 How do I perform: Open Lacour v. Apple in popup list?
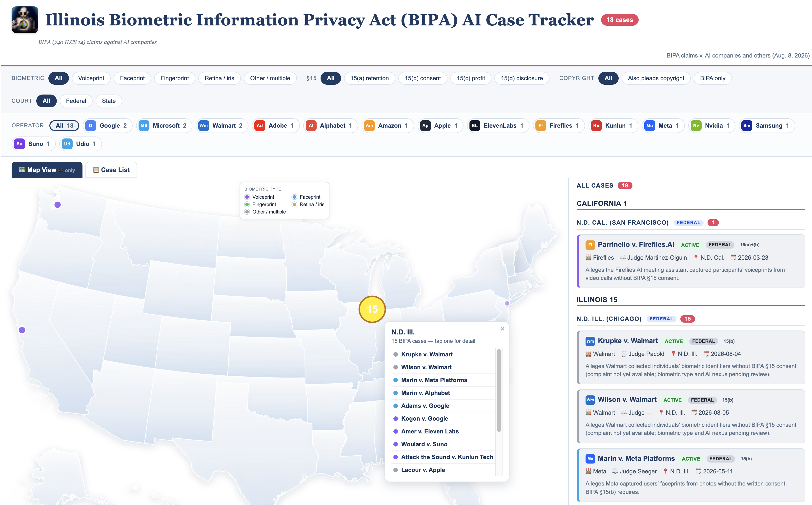[x=443, y=470]
